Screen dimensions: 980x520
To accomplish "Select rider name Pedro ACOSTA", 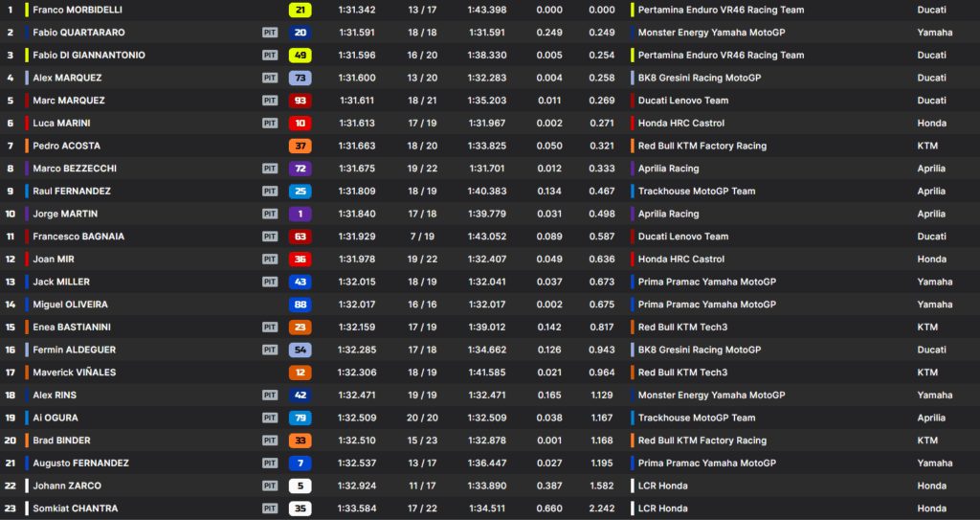I will 66,146.
